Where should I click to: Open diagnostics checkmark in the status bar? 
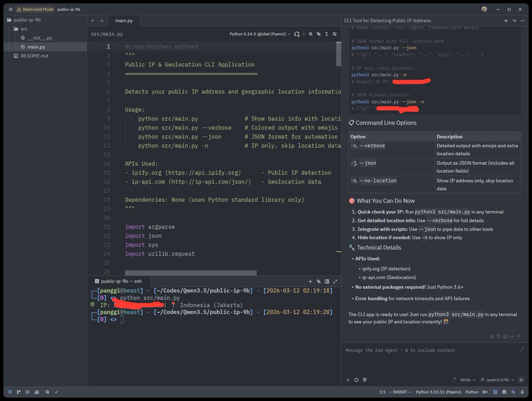[x=57, y=392]
